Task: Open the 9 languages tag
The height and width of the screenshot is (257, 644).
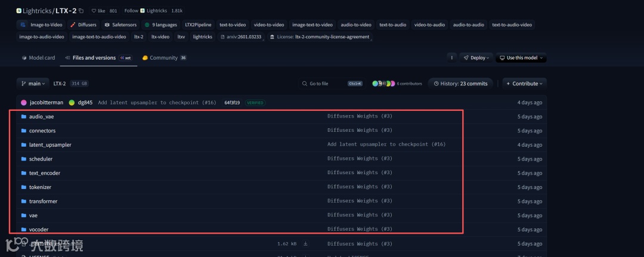Action: (161, 24)
